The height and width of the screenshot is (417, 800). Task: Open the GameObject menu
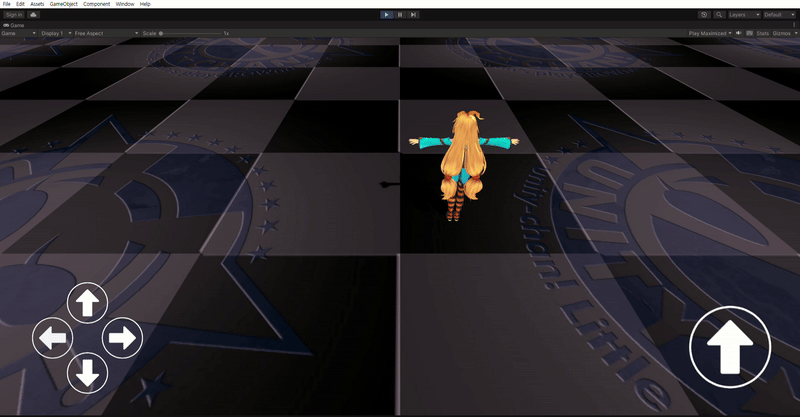(x=64, y=4)
